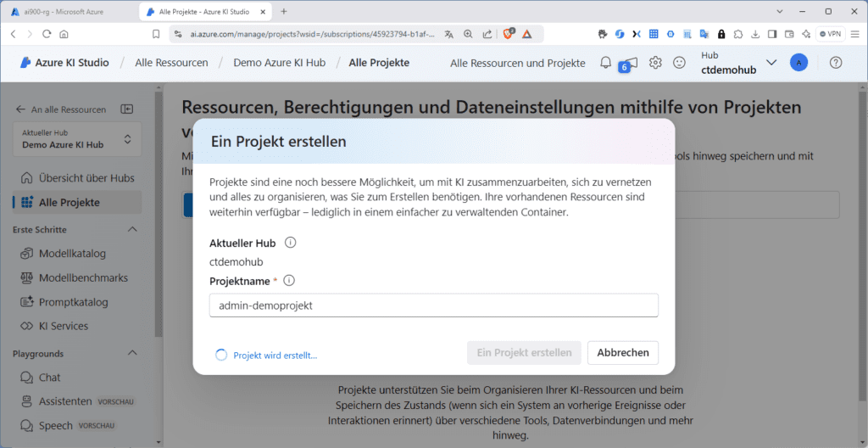Viewport: 868px width, 448px height.
Task: Click the Aktueller Hub label in dialog
Action: [x=242, y=243]
